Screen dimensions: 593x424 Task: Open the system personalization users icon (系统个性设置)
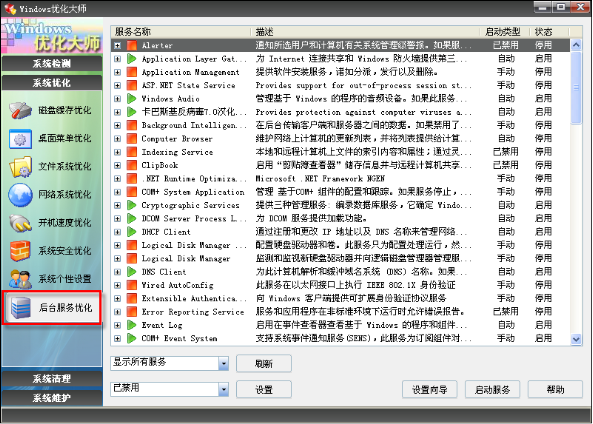(x=20, y=279)
